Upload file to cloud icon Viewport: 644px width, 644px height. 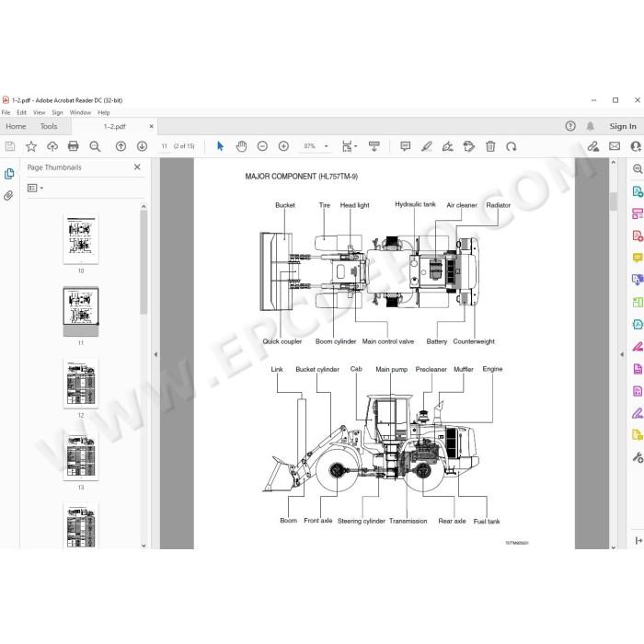[x=52, y=146]
